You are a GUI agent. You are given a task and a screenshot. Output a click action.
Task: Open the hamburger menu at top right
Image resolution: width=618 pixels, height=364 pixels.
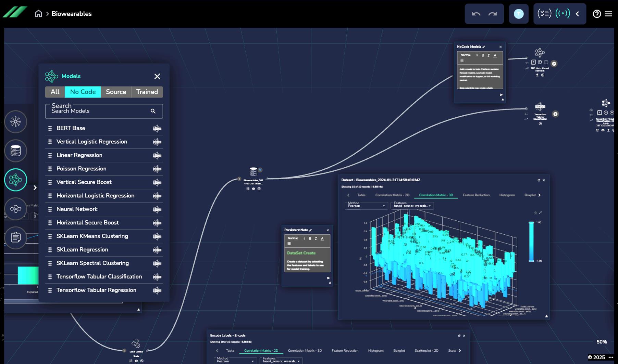coord(608,14)
